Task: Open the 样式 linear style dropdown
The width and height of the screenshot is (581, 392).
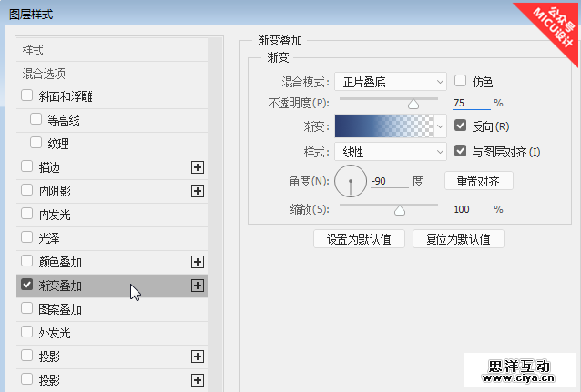Action: [391, 151]
